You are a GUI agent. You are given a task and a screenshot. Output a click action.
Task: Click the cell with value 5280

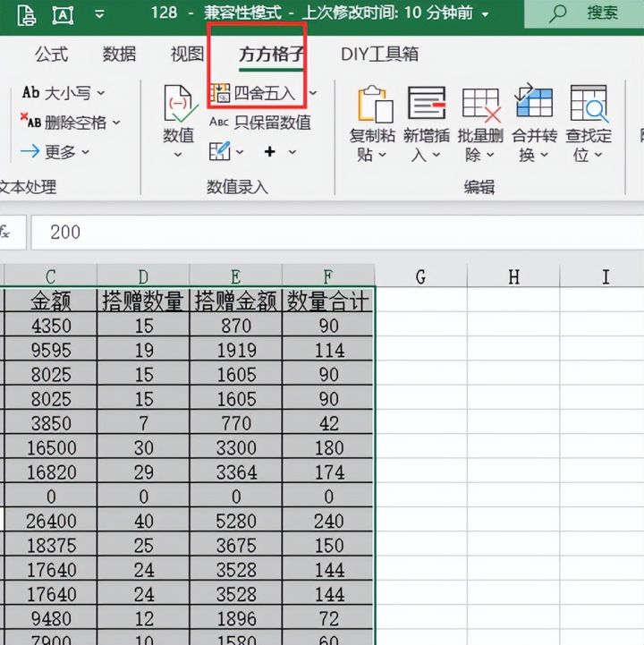pos(235,521)
